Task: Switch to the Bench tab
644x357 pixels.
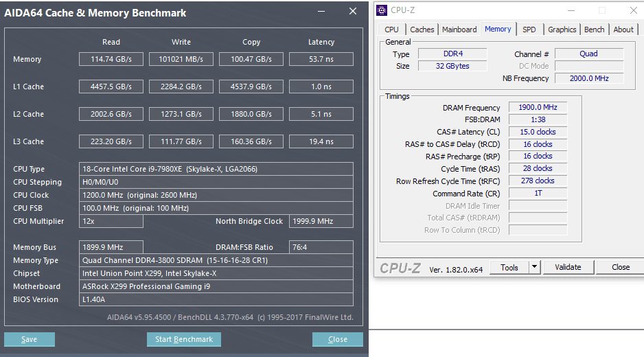Action: (594, 30)
